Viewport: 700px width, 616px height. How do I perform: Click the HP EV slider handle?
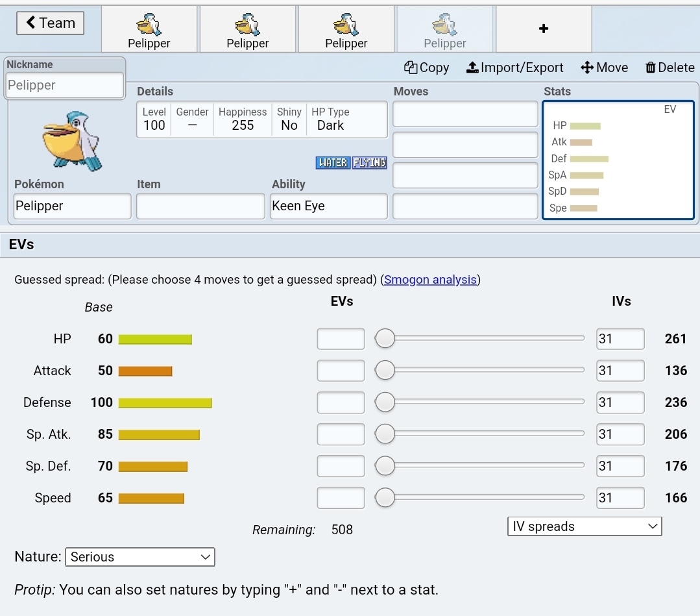385,338
